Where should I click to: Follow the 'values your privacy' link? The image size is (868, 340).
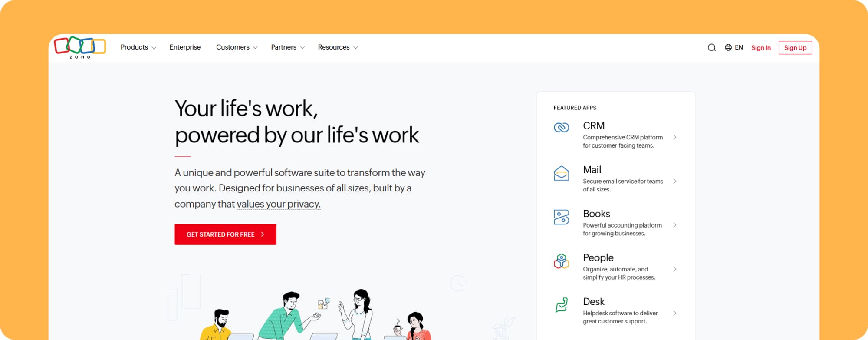[x=279, y=204]
